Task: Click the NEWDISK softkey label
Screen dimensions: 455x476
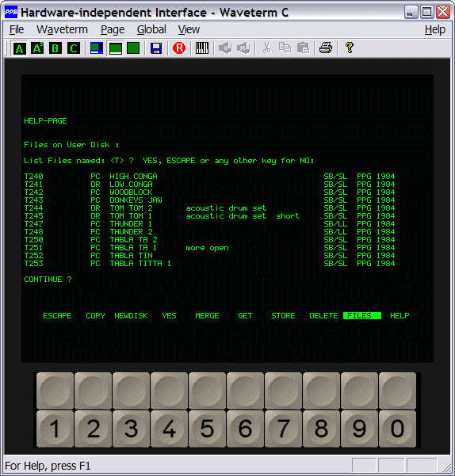Action: pyautogui.click(x=131, y=316)
